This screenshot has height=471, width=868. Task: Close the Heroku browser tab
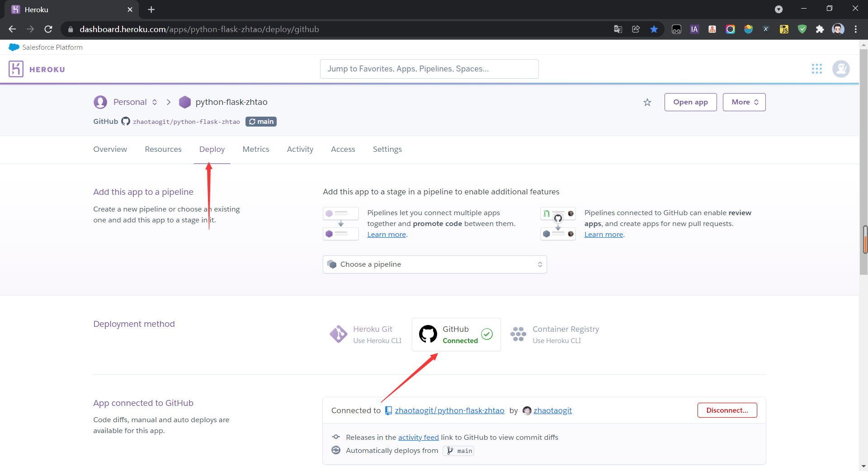pyautogui.click(x=130, y=9)
